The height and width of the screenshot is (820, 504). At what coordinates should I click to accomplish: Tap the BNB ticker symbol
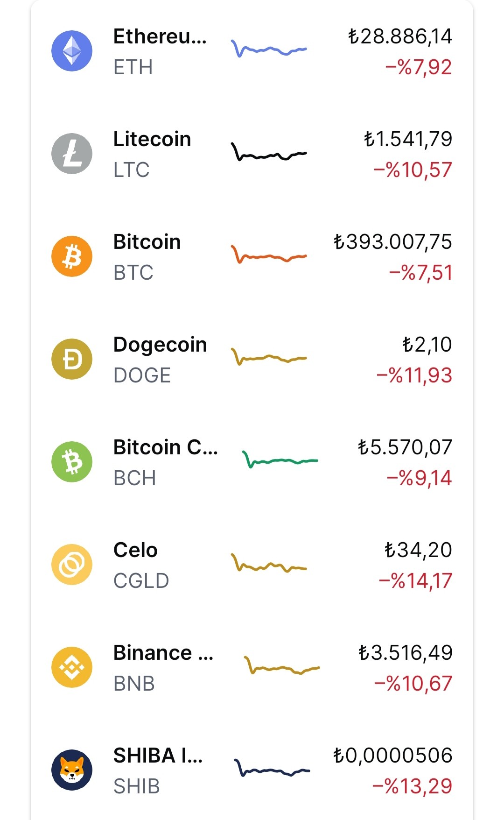point(134,684)
